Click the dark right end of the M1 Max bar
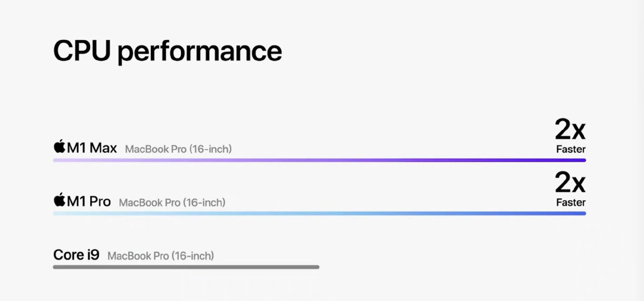644x301 pixels. tap(582, 160)
